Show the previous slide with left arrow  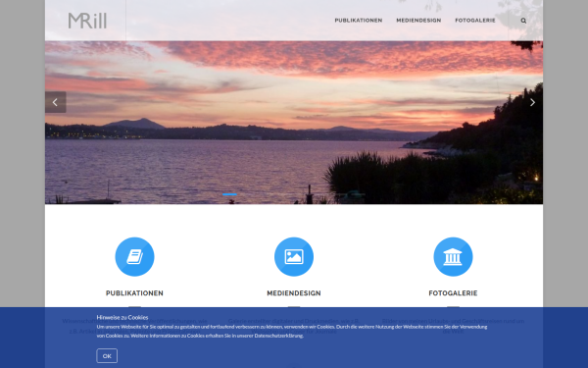[x=56, y=102]
